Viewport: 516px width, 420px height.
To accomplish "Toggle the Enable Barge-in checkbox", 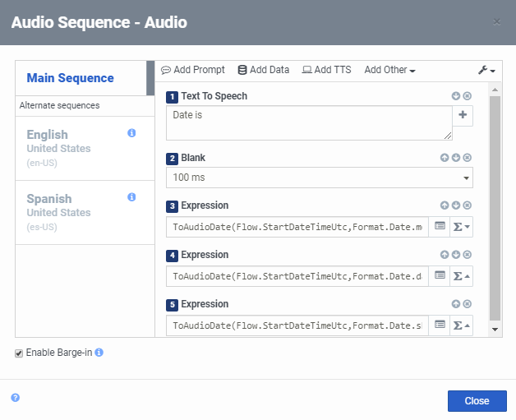I will coord(19,353).
